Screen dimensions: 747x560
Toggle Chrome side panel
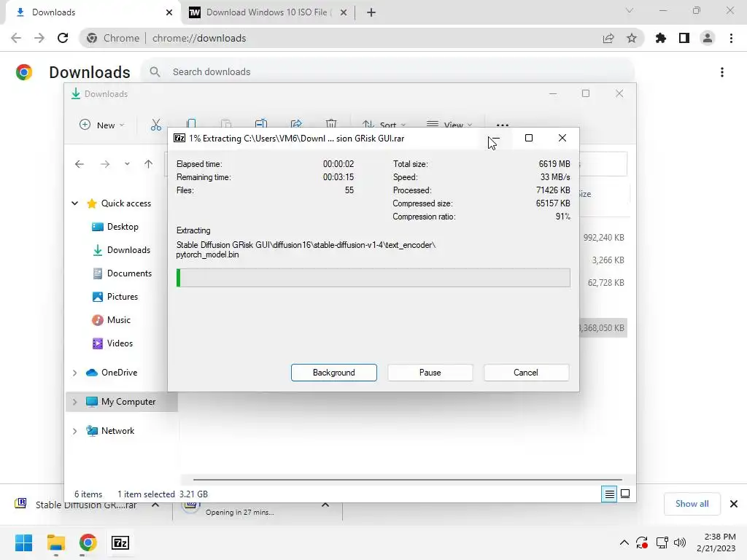coord(684,38)
